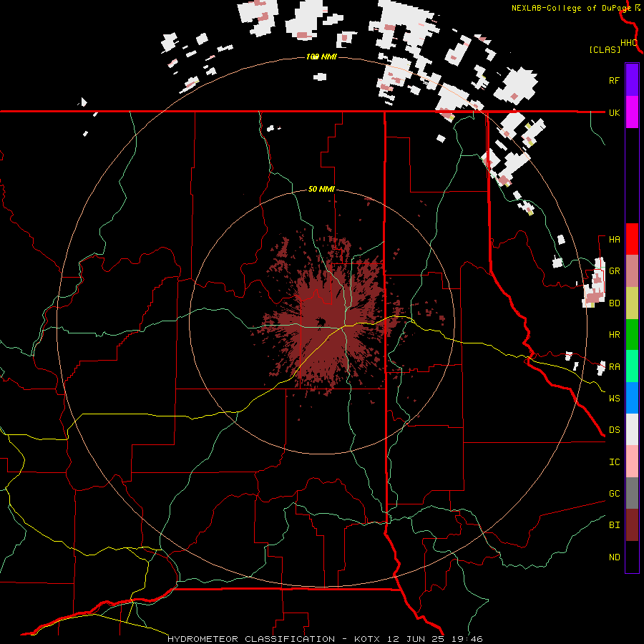Viewport: 644px width, 644px height.
Task: Click the Hydrometeor Classification KOTX title text
Action: coord(324,639)
